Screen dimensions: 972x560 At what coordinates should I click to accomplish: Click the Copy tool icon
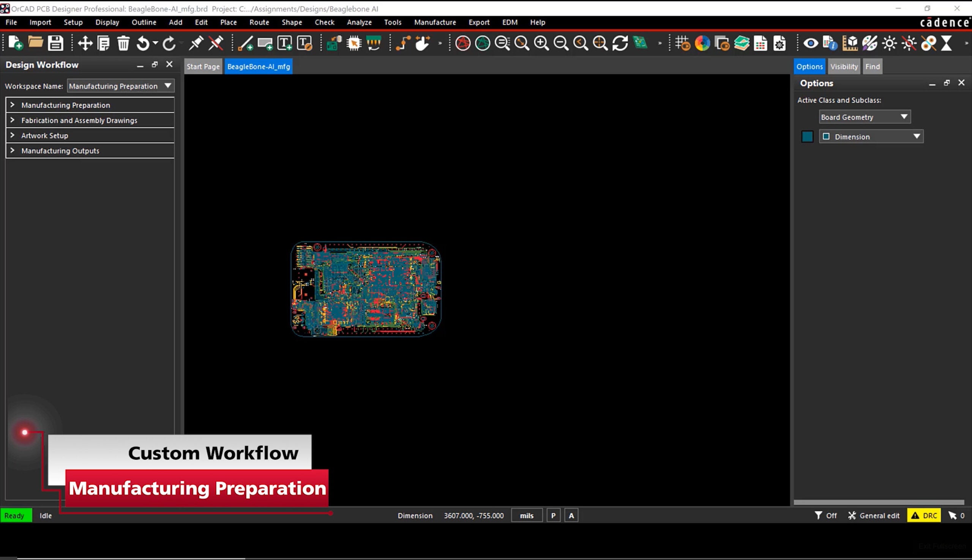[x=104, y=43]
